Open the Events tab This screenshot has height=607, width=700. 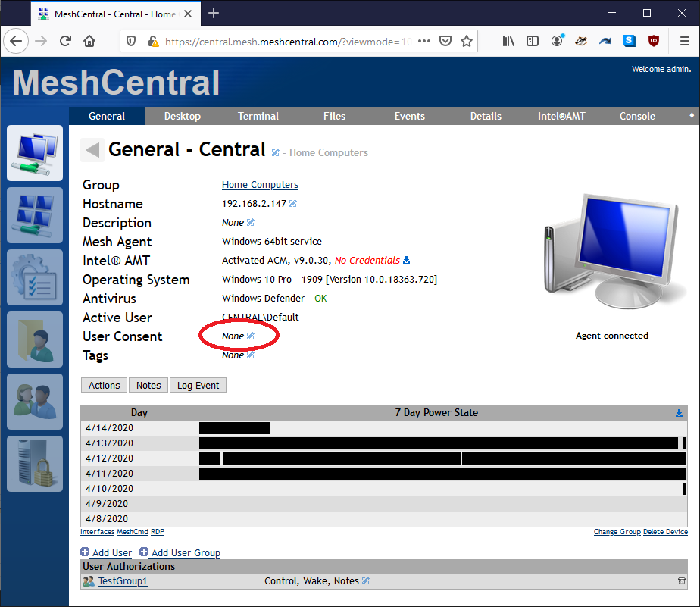click(x=409, y=116)
